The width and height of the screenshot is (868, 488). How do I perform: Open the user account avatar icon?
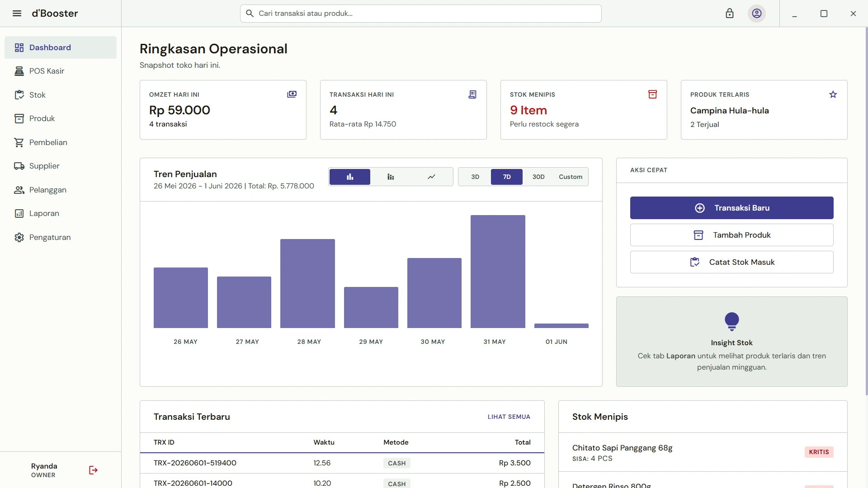pyautogui.click(x=757, y=14)
